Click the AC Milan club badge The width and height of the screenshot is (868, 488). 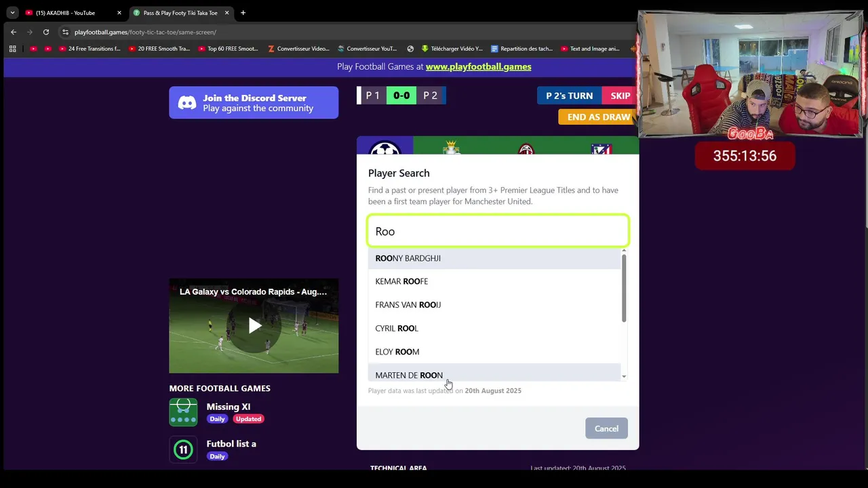pos(526,148)
